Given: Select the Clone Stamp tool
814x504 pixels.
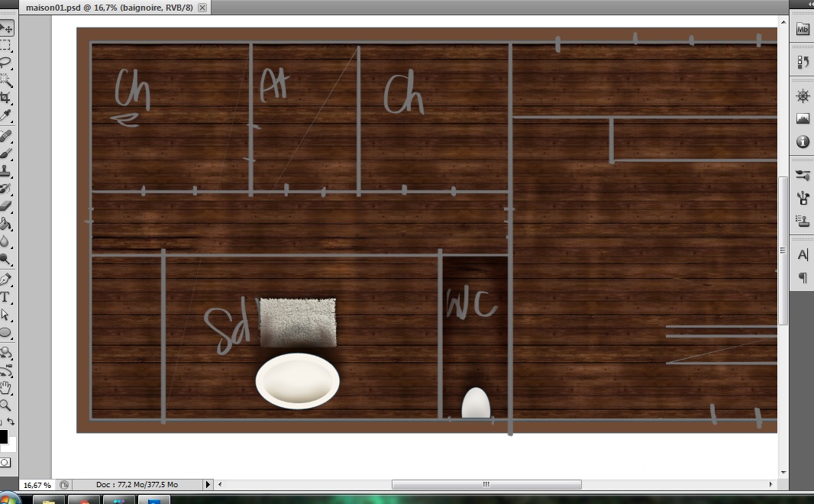Looking at the screenshot, I should (6, 171).
